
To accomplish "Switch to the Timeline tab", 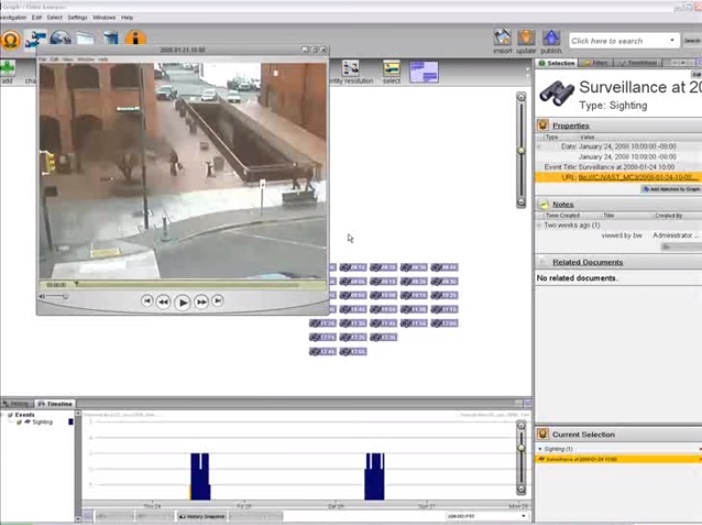I will [x=55, y=404].
